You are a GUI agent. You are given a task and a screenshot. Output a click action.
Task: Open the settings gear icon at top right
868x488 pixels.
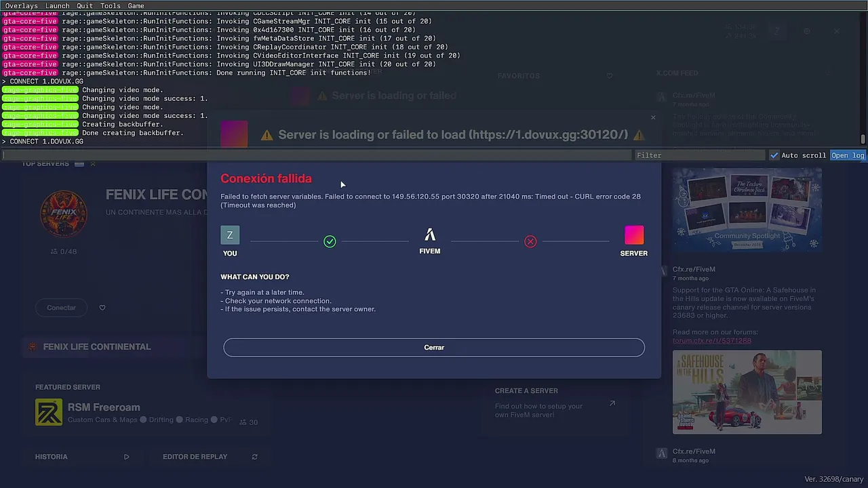(807, 31)
